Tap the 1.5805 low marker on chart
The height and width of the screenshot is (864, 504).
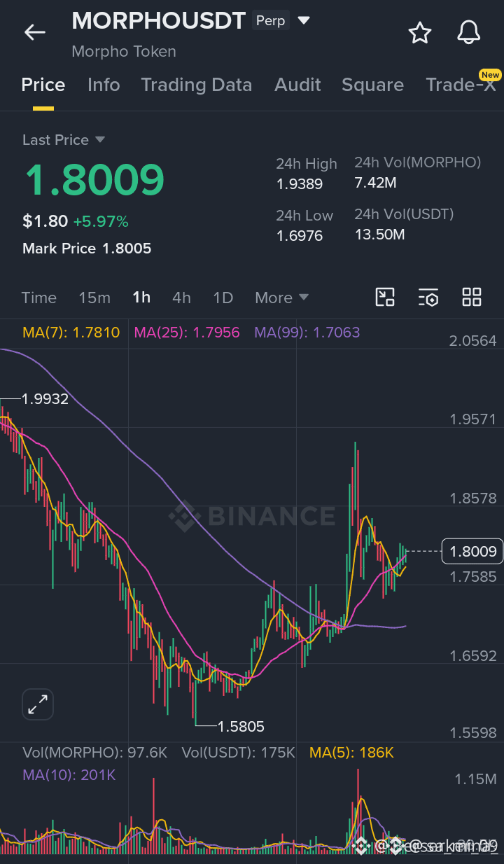[241, 727]
